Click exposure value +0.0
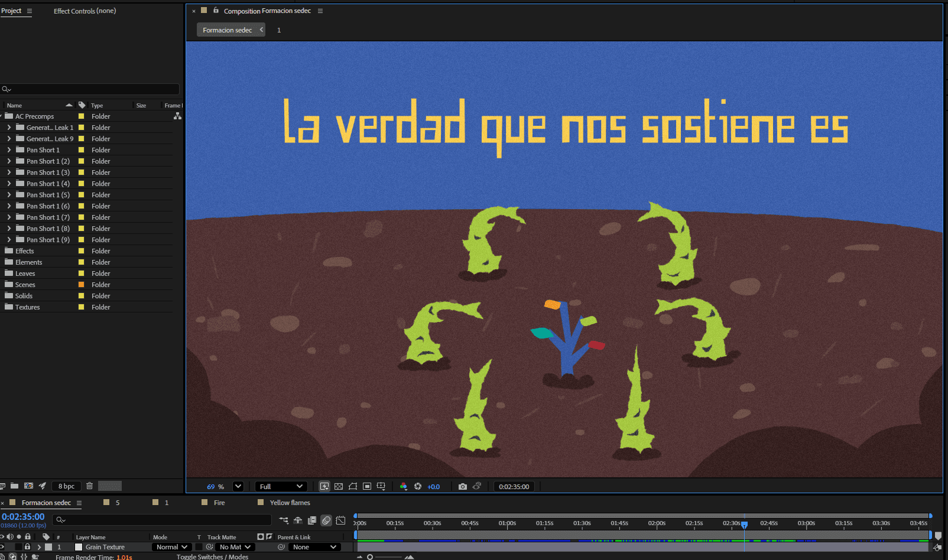Viewport: 948px width, 560px height. 434,487
